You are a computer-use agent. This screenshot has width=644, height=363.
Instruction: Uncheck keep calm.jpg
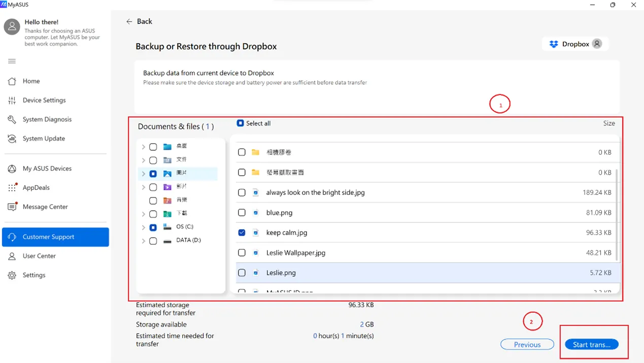click(x=242, y=232)
